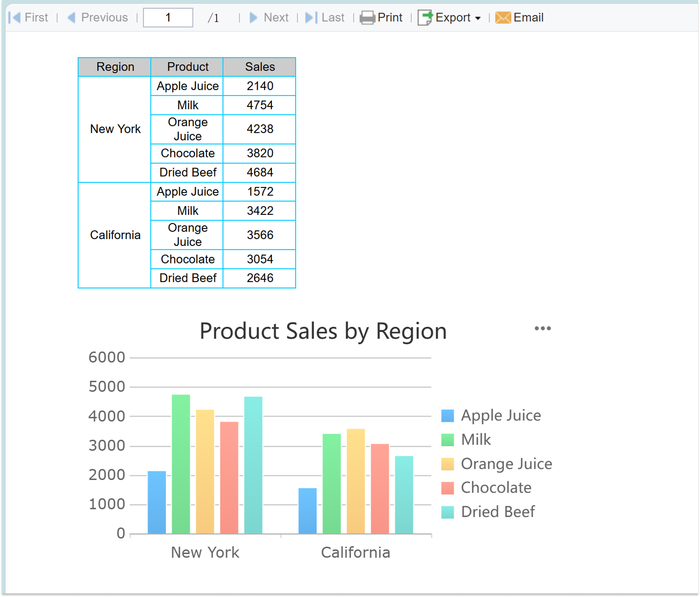700x597 pixels.
Task: Click the page number input field
Action: pyautogui.click(x=168, y=18)
